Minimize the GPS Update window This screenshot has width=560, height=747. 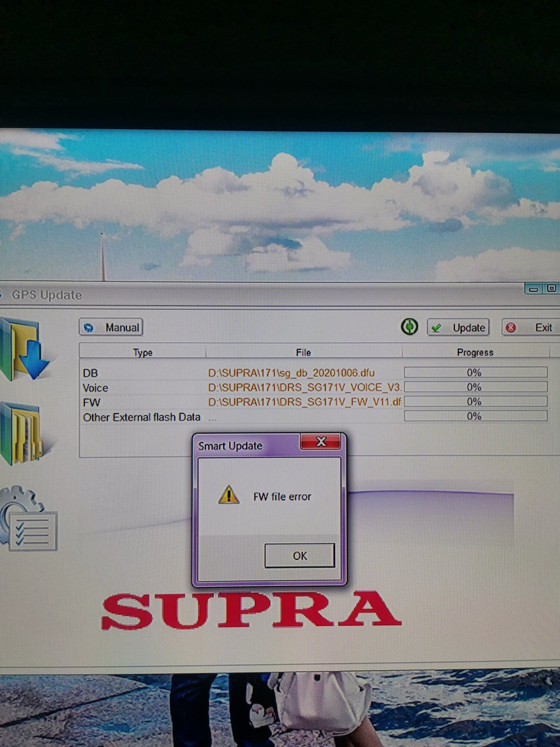533,289
